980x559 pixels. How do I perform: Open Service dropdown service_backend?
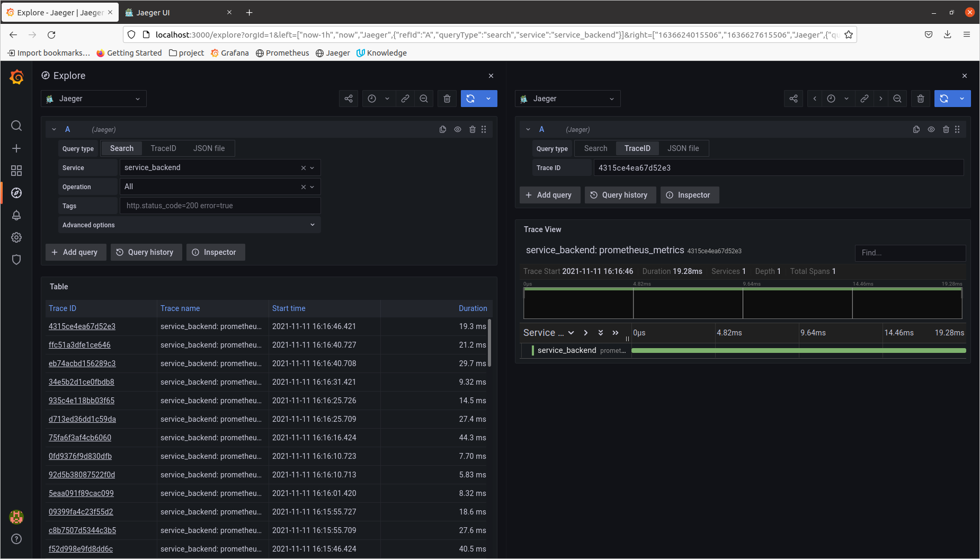pyautogui.click(x=220, y=167)
